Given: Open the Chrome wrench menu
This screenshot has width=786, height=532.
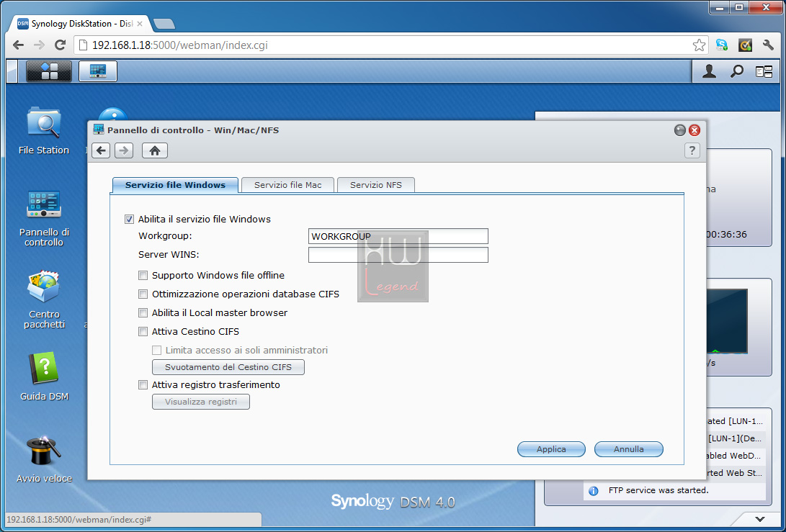Looking at the screenshot, I should pos(768,45).
